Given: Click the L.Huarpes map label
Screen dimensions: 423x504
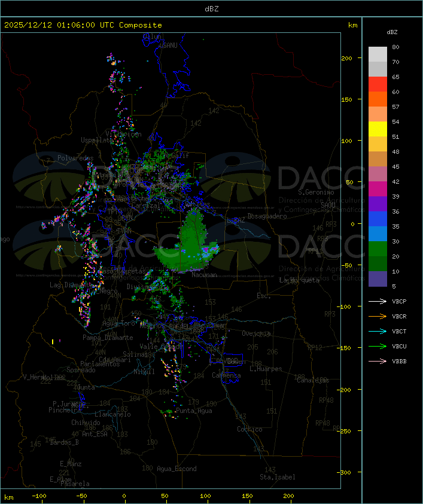Looking at the screenshot, I should (266, 369).
